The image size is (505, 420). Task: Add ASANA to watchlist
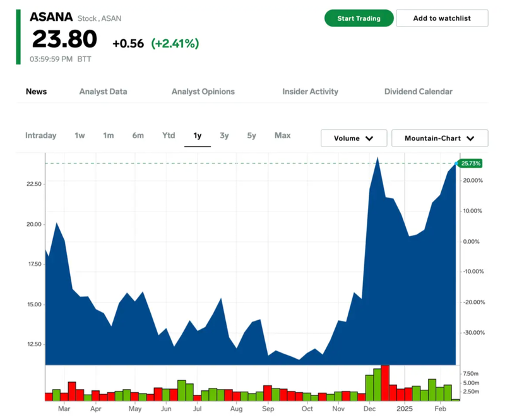tap(442, 18)
